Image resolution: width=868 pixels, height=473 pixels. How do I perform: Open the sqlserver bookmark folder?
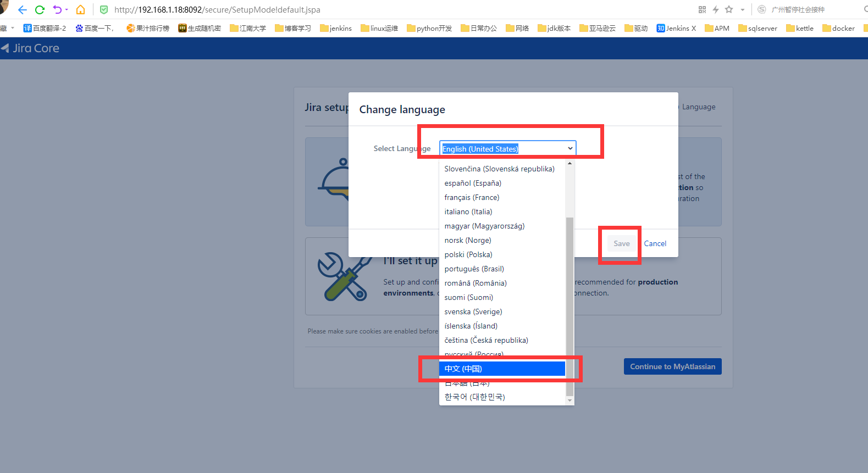[x=758, y=28]
